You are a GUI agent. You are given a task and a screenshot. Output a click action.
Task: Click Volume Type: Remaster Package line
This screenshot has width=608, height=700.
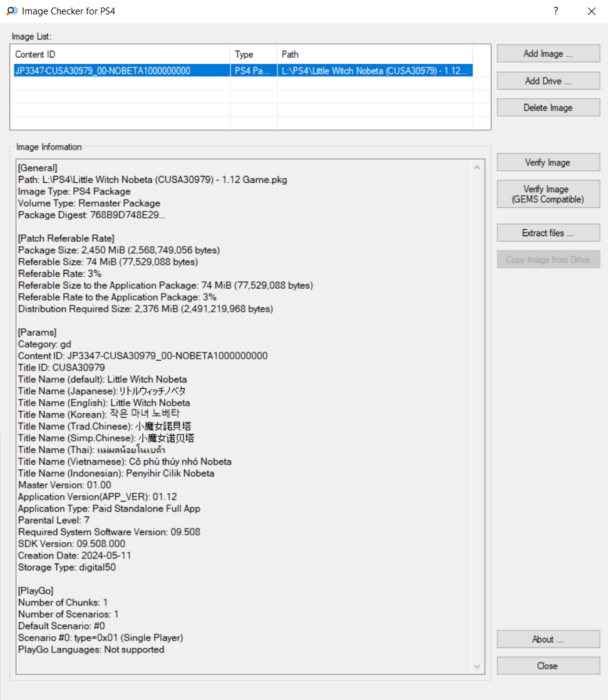90,203
